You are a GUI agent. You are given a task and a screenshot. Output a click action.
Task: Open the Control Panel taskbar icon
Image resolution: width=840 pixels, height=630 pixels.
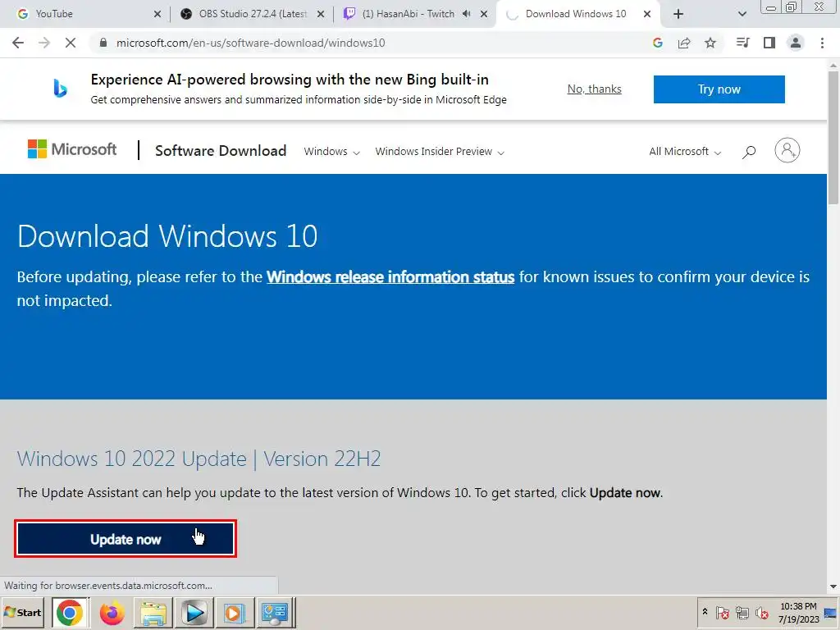point(275,612)
